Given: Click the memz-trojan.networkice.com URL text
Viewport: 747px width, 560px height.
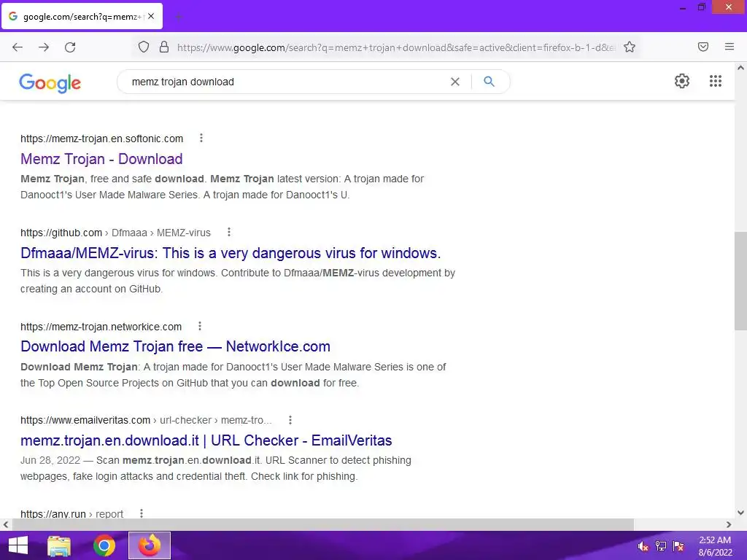Looking at the screenshot, I should click(101, 327).
